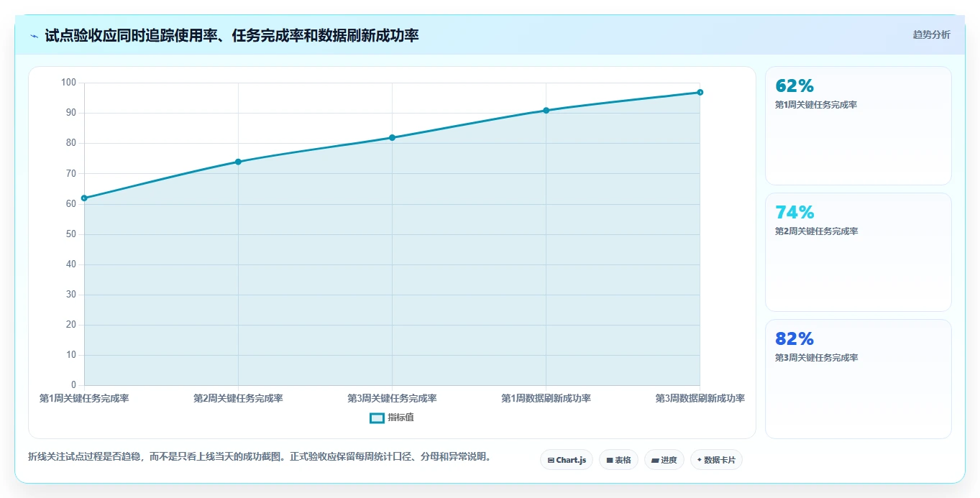980x498 pixels.
Task: Click the 趋势分析 label in header
Action: (931, 34)
